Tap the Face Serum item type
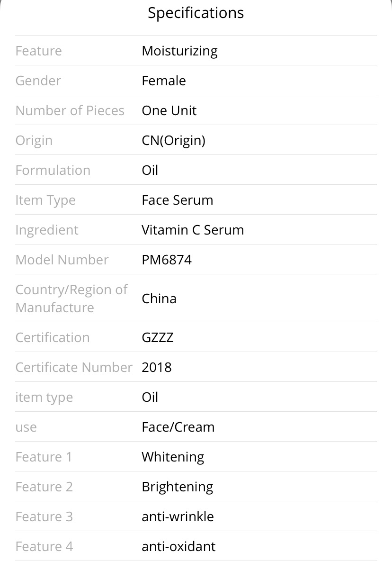The image size is (392, 561). (x=177, y=200)
